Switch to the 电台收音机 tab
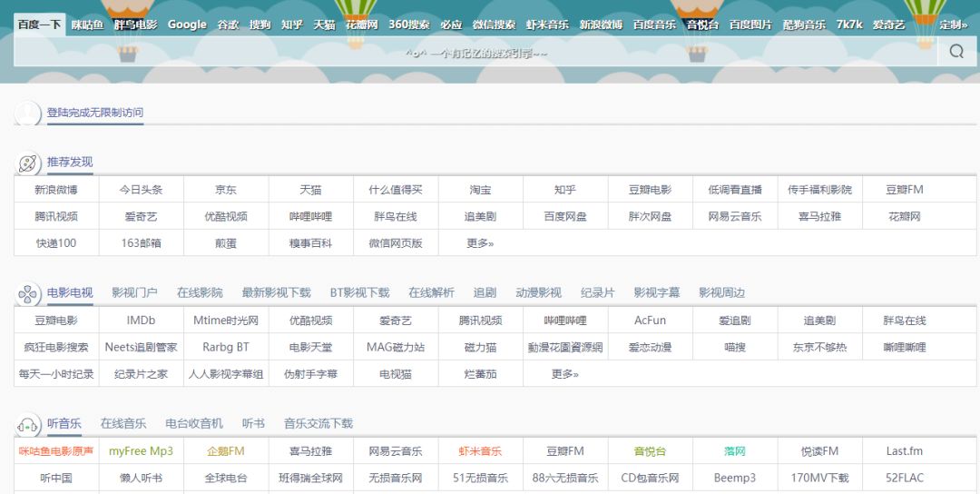This screenshot has width=980, height=494. pyautogui.click(x=194, y=423)
